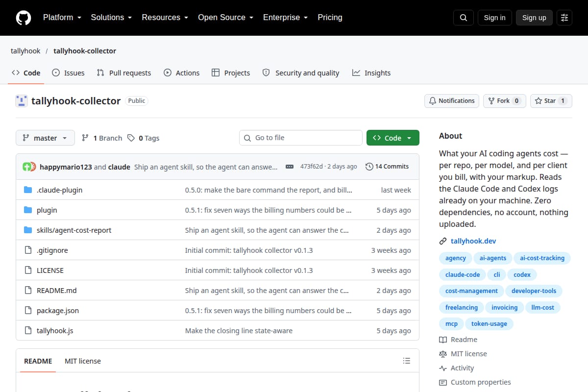Switch to the Pull requests tab

[x=124, y=73]
